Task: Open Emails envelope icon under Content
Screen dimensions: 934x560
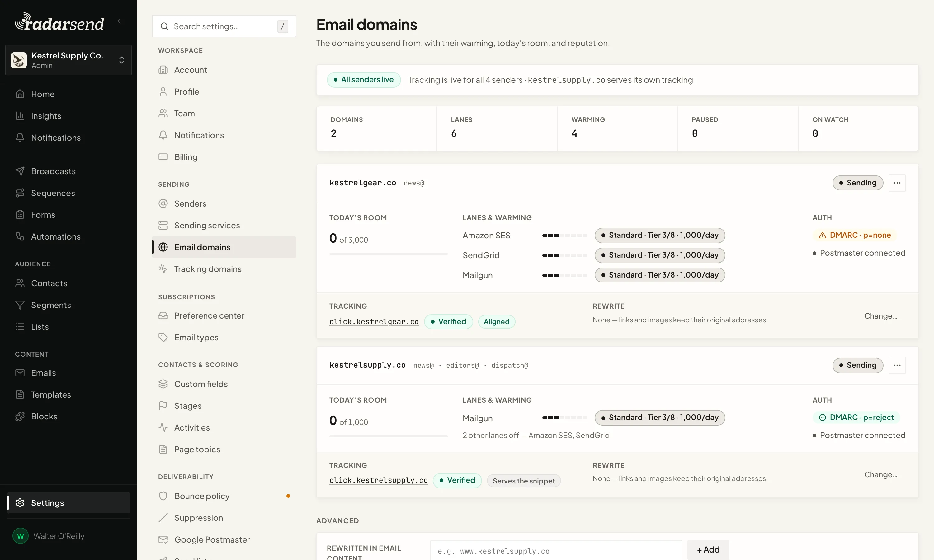Action: (20, 373)
